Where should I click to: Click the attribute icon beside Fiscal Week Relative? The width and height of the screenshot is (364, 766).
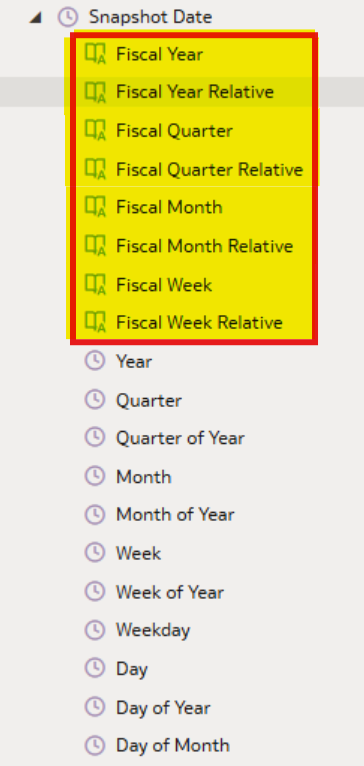pos(95,322)
